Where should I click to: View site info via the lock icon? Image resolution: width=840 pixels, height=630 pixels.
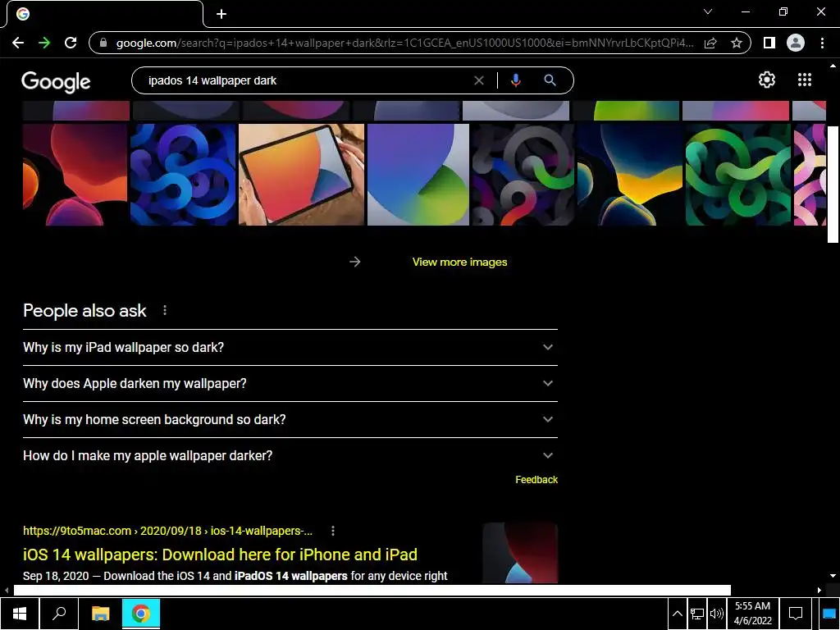pyautogui.click(x=104, y=43)
